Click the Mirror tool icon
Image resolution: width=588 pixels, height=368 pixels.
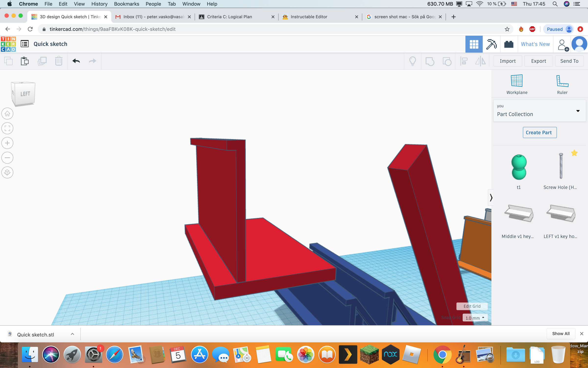pos(480,61)
